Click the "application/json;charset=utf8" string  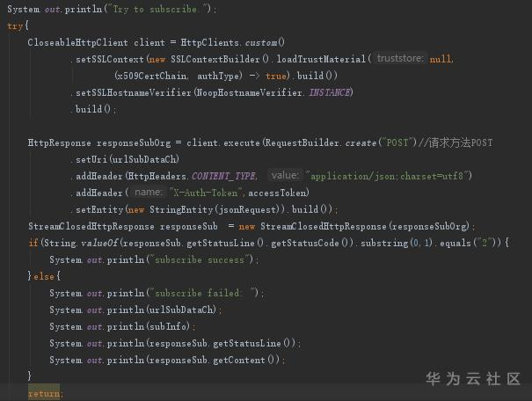(387, 176)
